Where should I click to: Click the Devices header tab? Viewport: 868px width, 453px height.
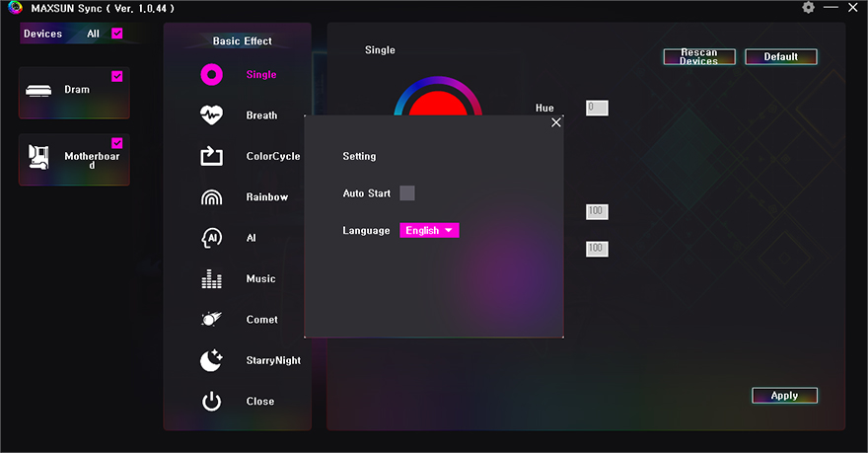point(42,34)
